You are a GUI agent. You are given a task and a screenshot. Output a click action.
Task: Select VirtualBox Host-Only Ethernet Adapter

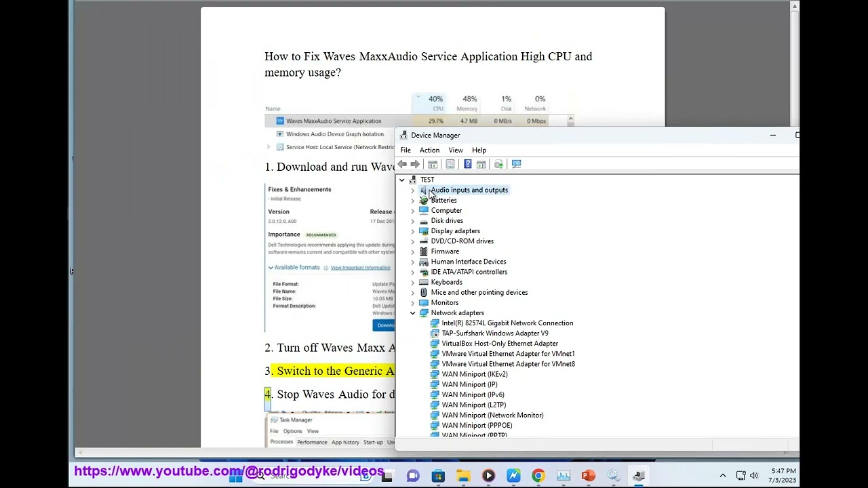click(x=500, y=344)
